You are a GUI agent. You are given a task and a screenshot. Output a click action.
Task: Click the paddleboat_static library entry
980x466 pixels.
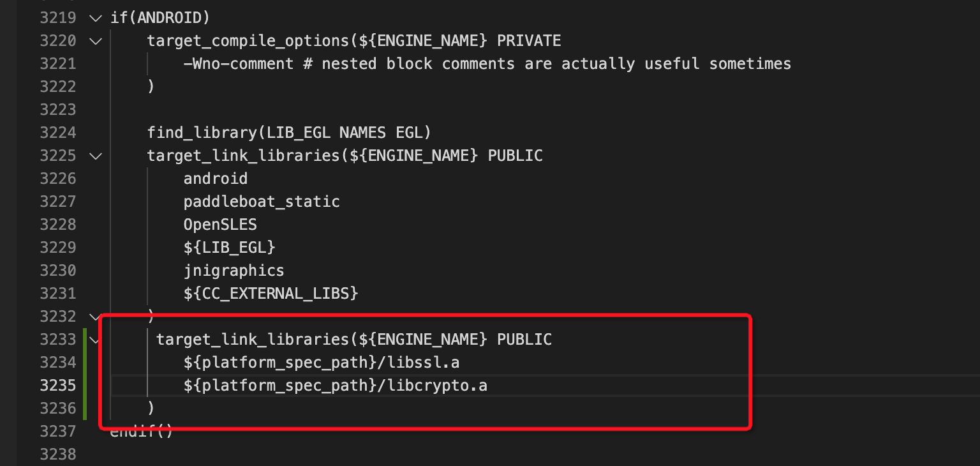coord(262,202)
